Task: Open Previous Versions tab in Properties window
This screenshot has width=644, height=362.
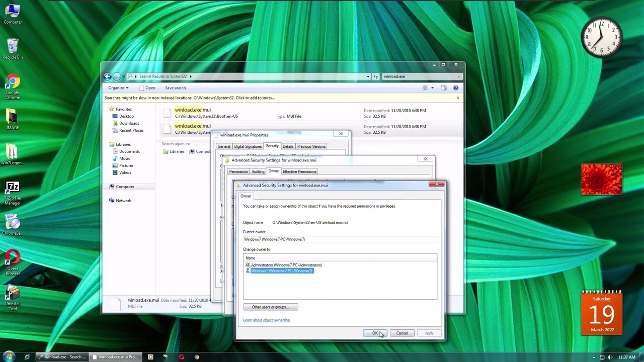Action: click(x=311, y=146)
